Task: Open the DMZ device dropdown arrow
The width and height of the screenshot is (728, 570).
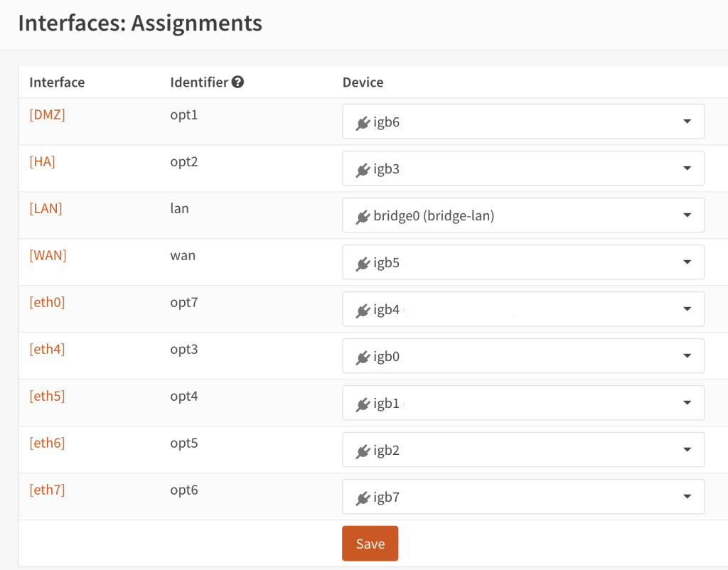Action: (687, 122)
